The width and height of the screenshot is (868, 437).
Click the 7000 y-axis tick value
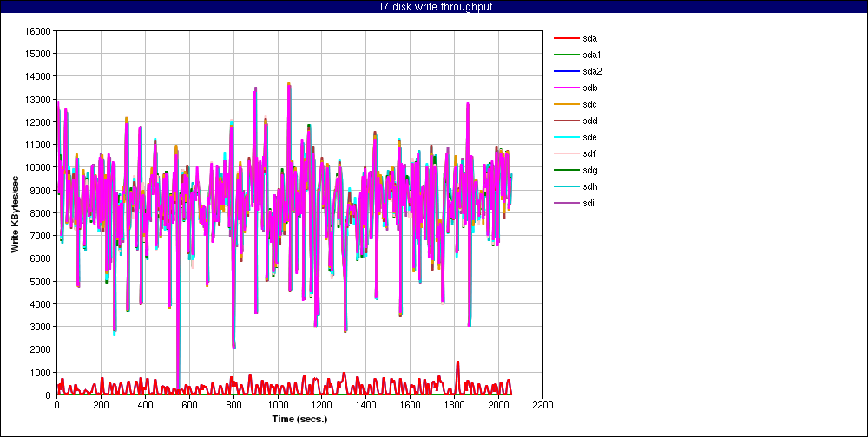pyautogui.click(x=41, y=236)
